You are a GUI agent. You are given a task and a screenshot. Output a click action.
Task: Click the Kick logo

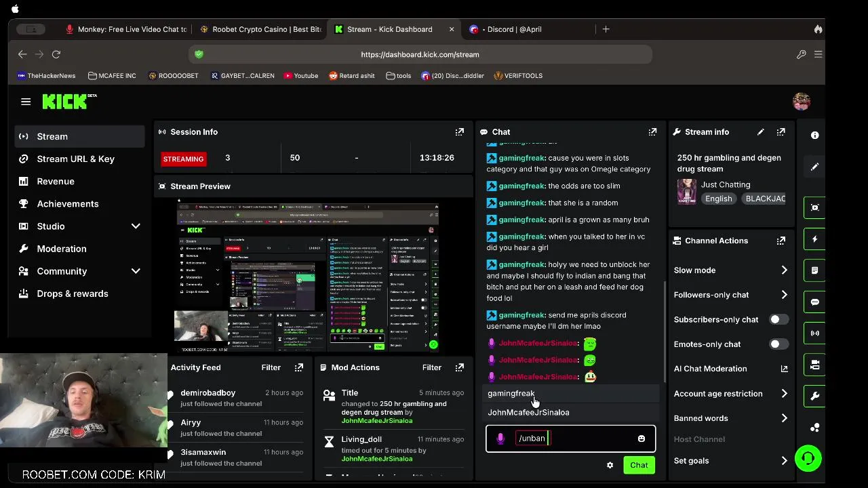pos(69,101)
